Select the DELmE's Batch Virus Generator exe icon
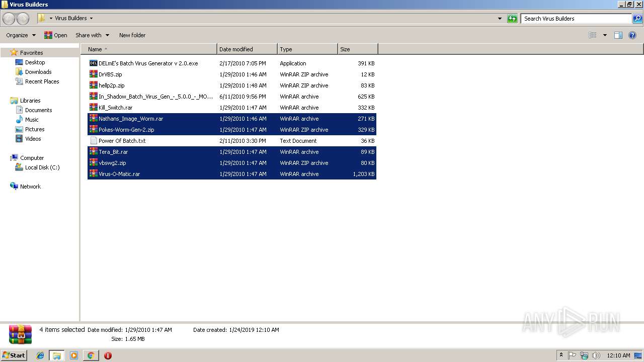Viewport: 644px width, 362px height. [x=93, y=63]
